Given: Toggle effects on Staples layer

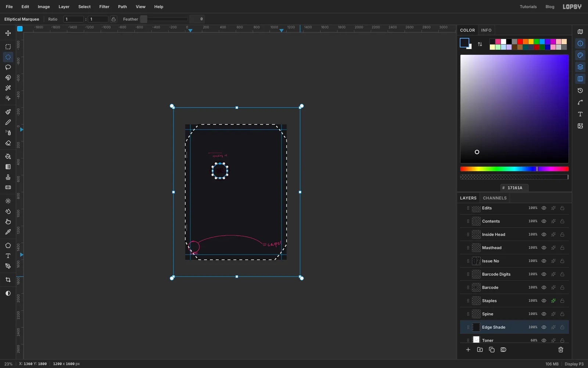Looking at the screenshot, I should point(553,301).
